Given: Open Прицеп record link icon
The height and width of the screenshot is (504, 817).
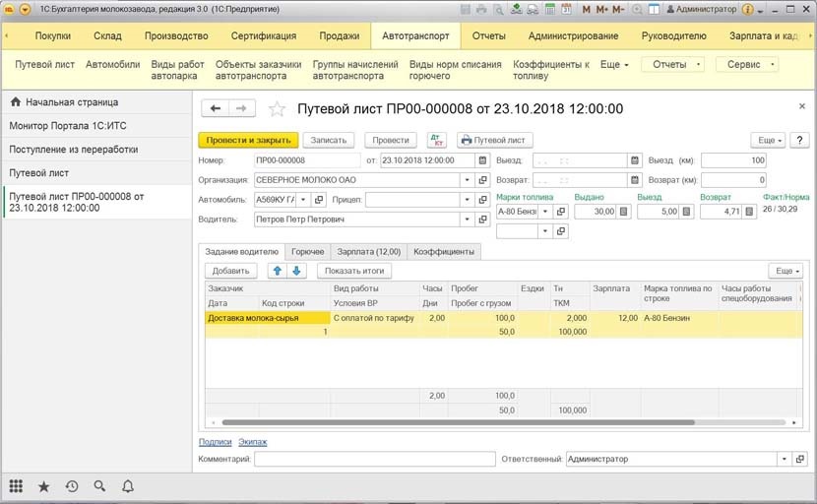Looking at the screenshot, I should [482, 200].
